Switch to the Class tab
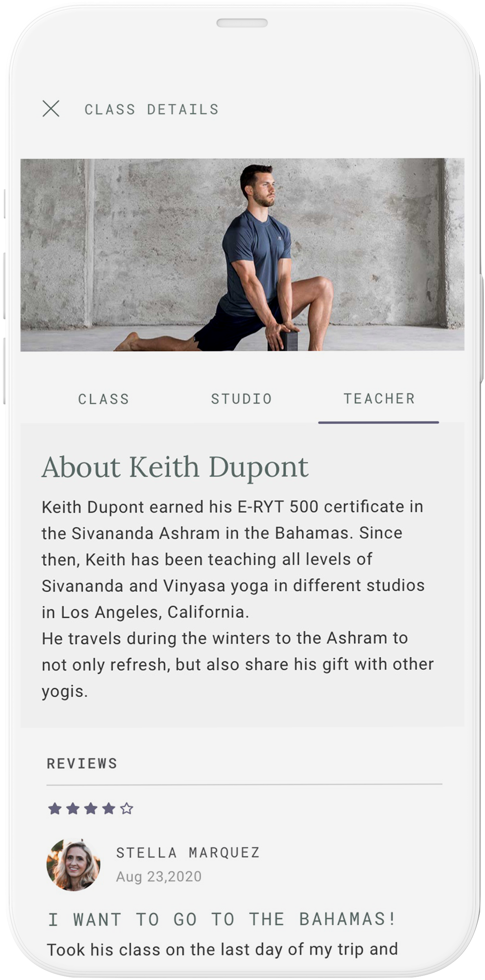The image size is (485, 980). tap(103, 399)
